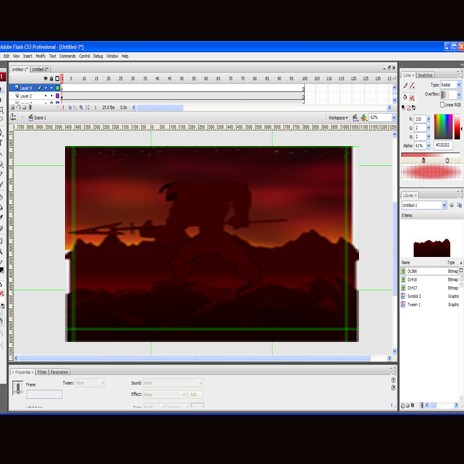Click the Onion Skin timeline icon
The height and width of the screenshot is (464, 464).
pyautogui.click(x=70, y=107)
